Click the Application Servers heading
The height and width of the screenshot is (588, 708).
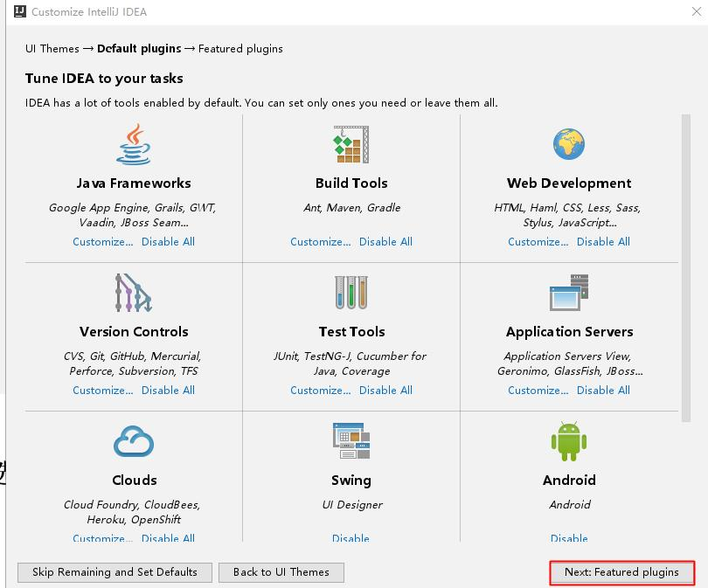tap(569, 332)
